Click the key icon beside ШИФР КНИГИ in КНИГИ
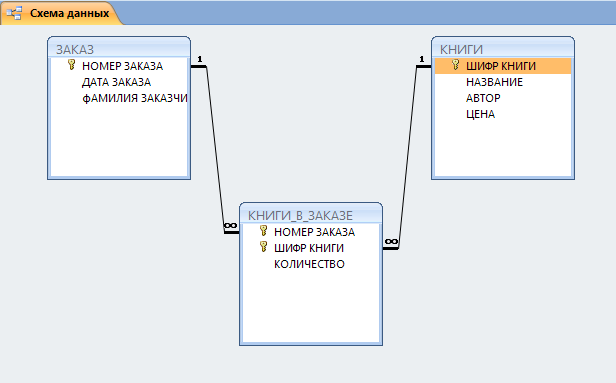 [455, 65]
